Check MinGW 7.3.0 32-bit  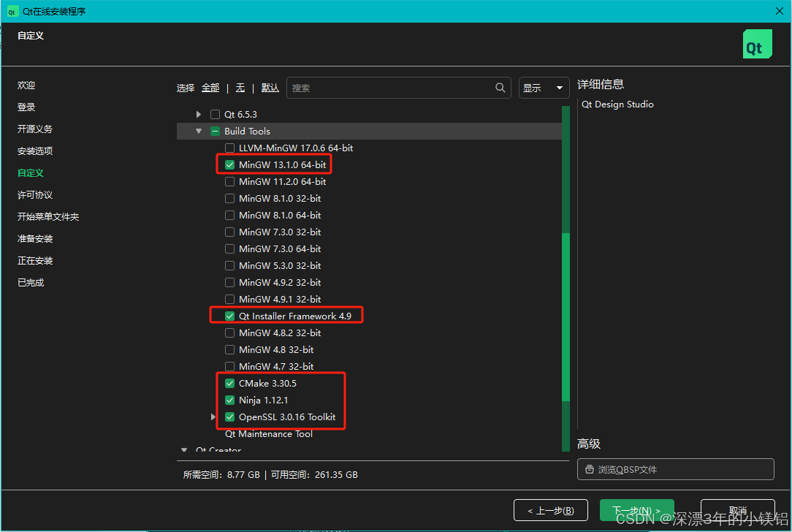[x=230, y=232]
